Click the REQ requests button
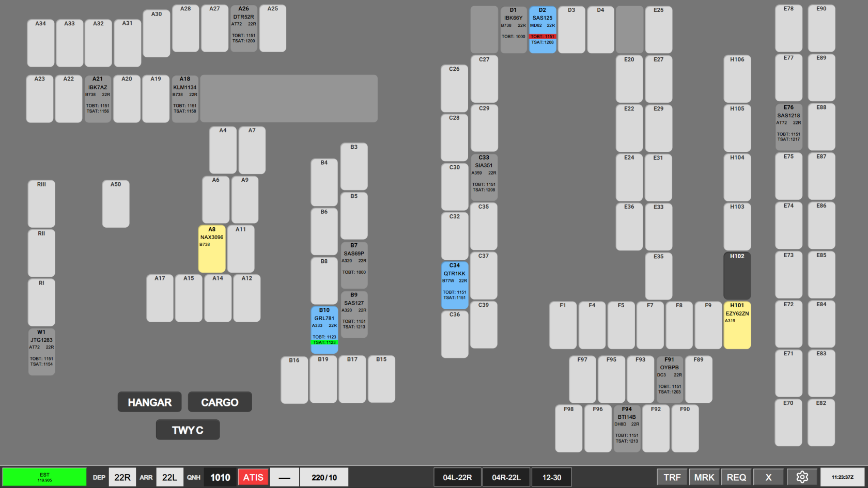 [736, 477]
